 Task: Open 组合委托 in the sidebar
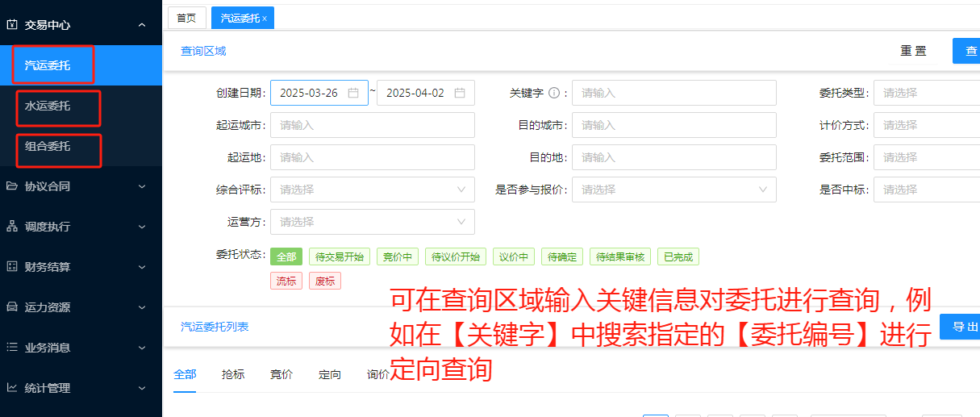tap(81, 146)
